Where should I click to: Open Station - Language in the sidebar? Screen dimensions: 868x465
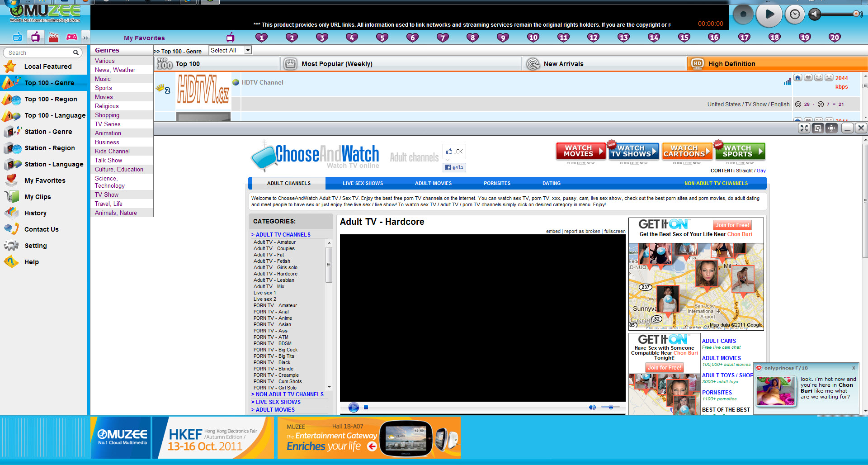[x=44, y=164]
